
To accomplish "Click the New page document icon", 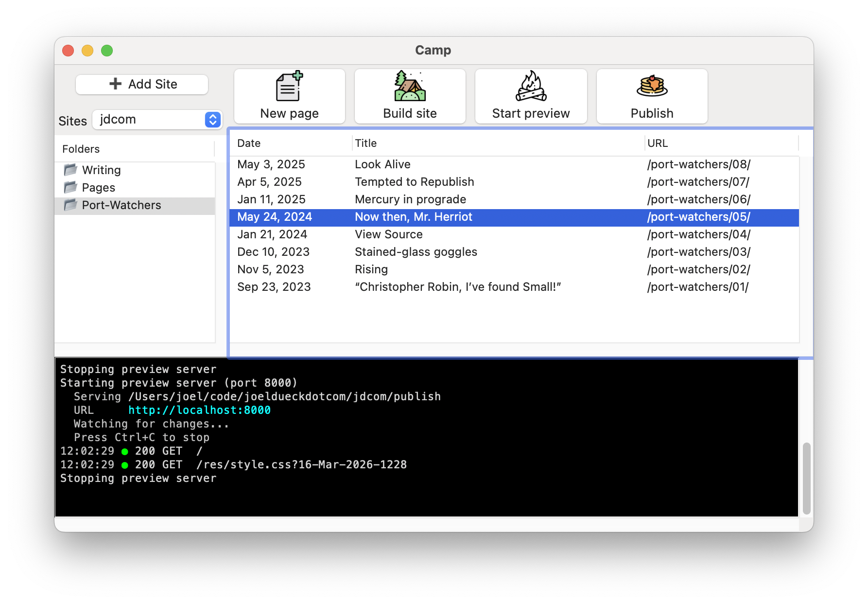I will tap(289, 87).
